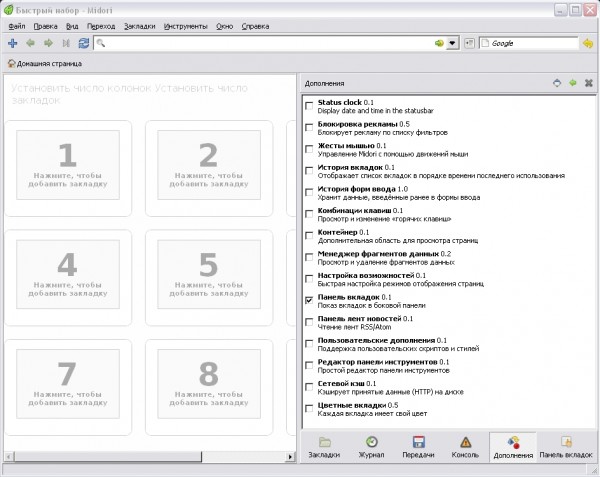Enable the Пользовательские дополнения checkbox
The width and height of the screenshot is (600, 477).
[x=309, y=344]
